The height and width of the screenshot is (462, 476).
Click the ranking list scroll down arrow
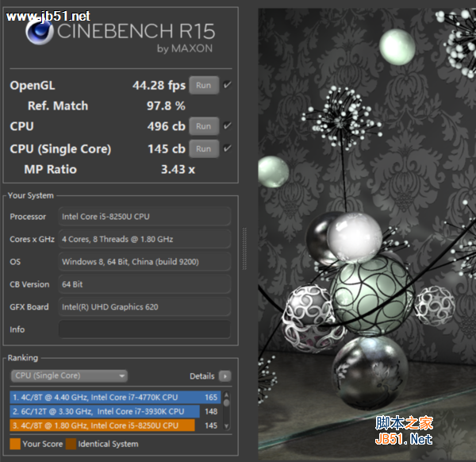(226, 426)
